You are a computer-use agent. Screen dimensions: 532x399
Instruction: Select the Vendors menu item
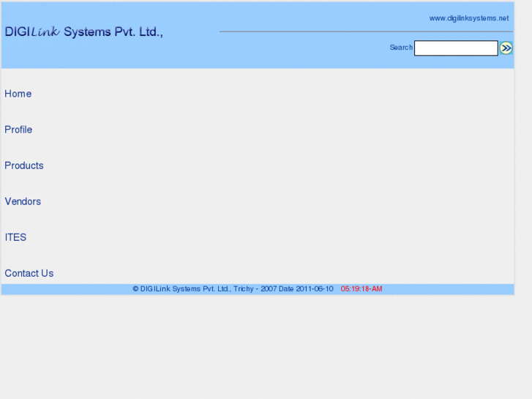pos(23,201)
